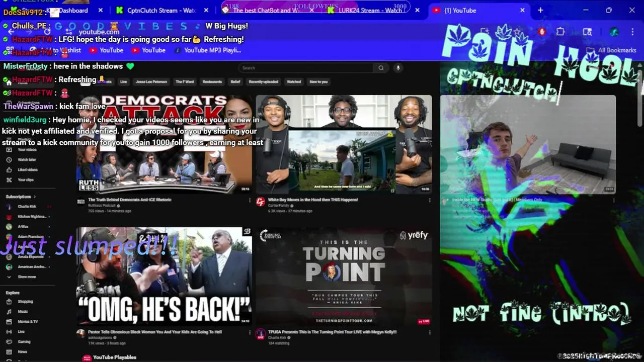Open the Chrome profile avatar
The height and width of the screenshot is (362, 644).
614,32
